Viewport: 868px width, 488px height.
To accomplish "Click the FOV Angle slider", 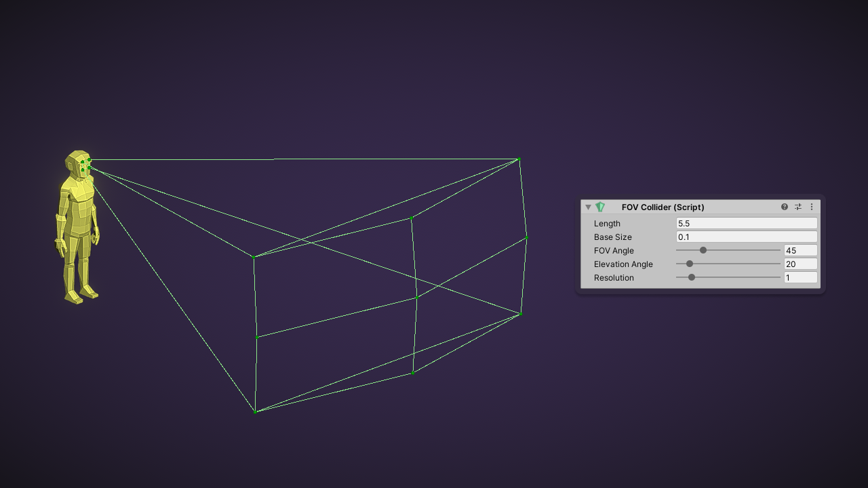I will pos(728,250).
